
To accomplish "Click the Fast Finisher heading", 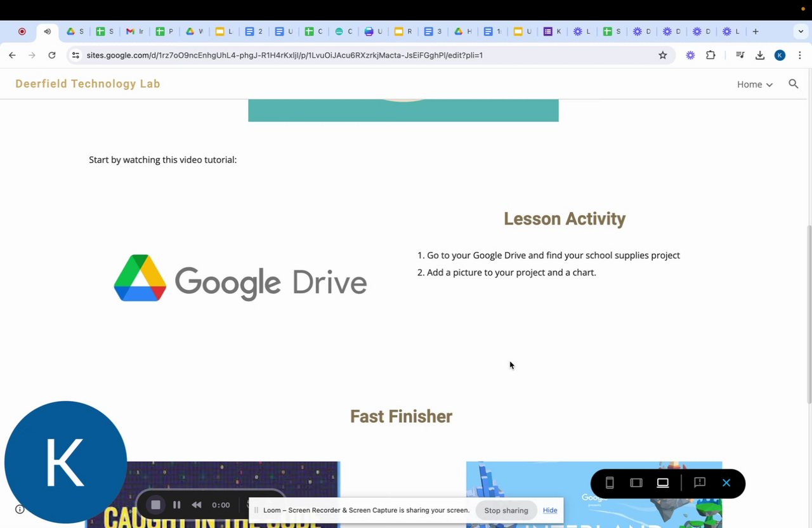I will click(x=401, y=416).
